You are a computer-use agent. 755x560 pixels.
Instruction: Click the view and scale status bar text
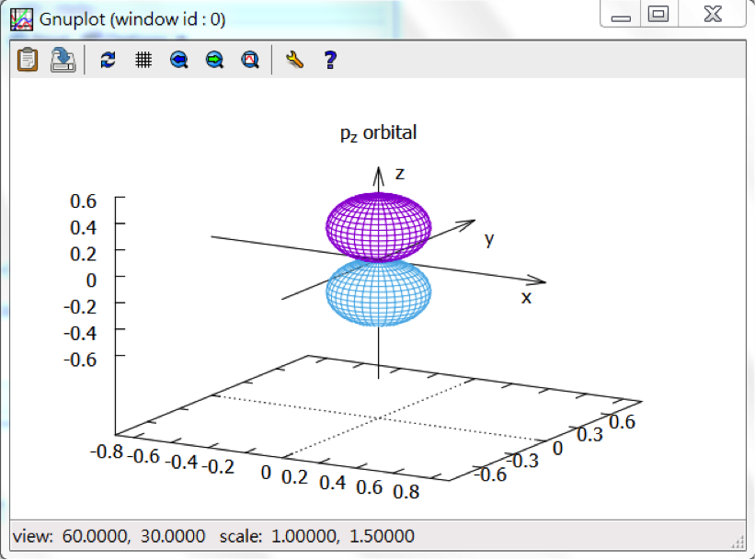tap(213, 535)
